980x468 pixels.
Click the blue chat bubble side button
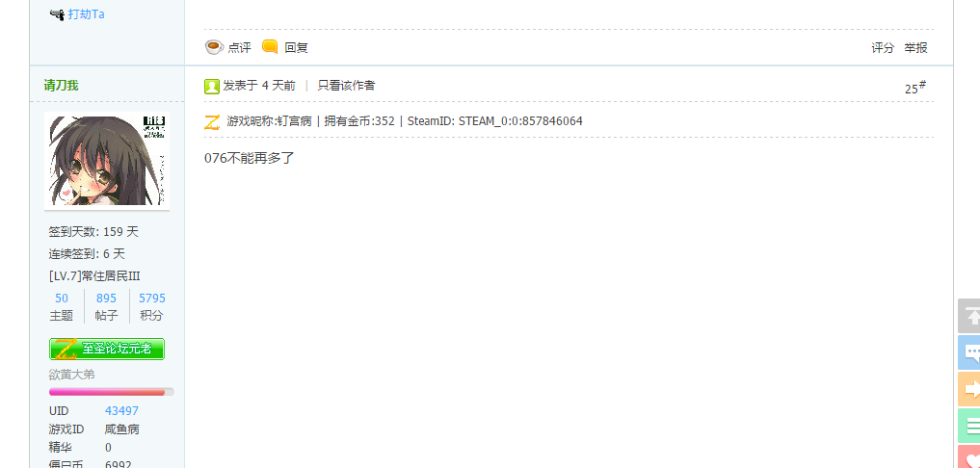coord(970,352)
